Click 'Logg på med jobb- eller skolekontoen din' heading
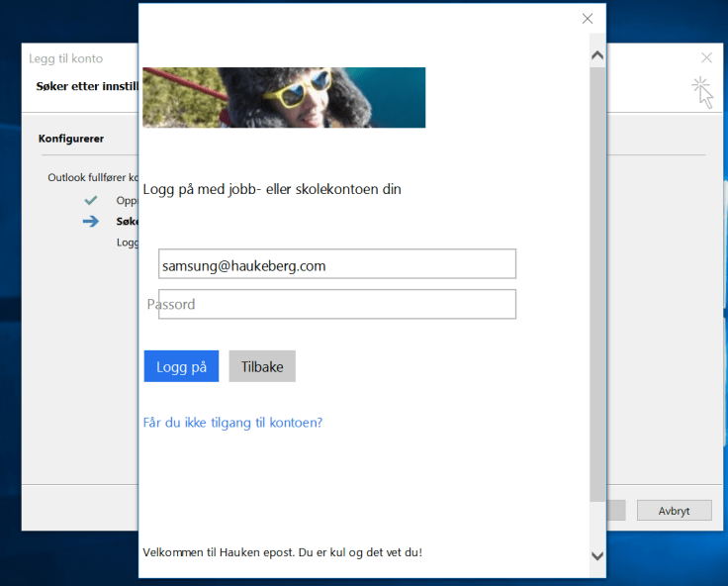 tap(272, 189)
